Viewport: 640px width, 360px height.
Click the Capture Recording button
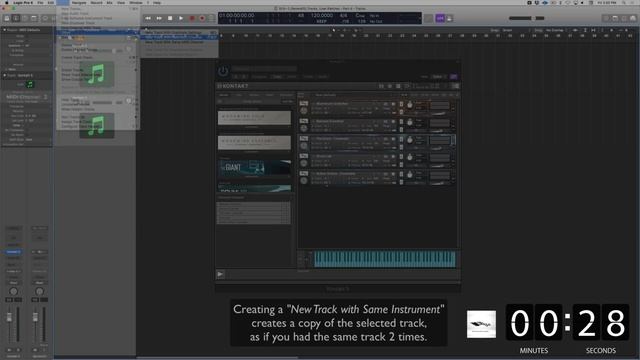point(202,18)
